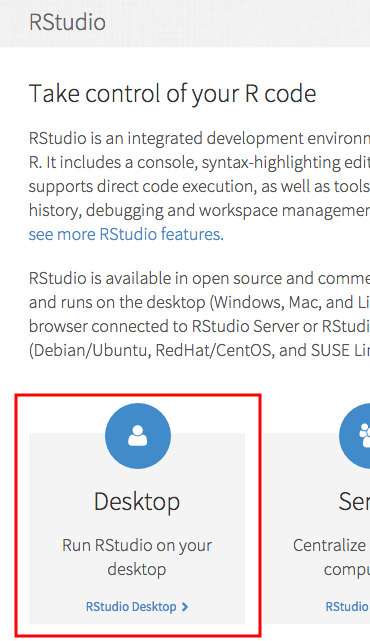Click the Server group icon in blue circle
The height and width of the screenshot is (641, 370).
[x=354, y=436]
